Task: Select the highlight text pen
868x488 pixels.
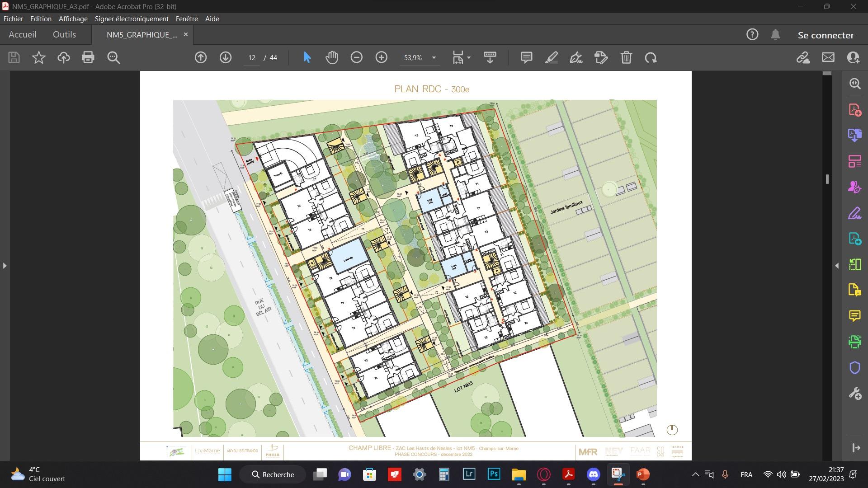Action: [552, 57]
